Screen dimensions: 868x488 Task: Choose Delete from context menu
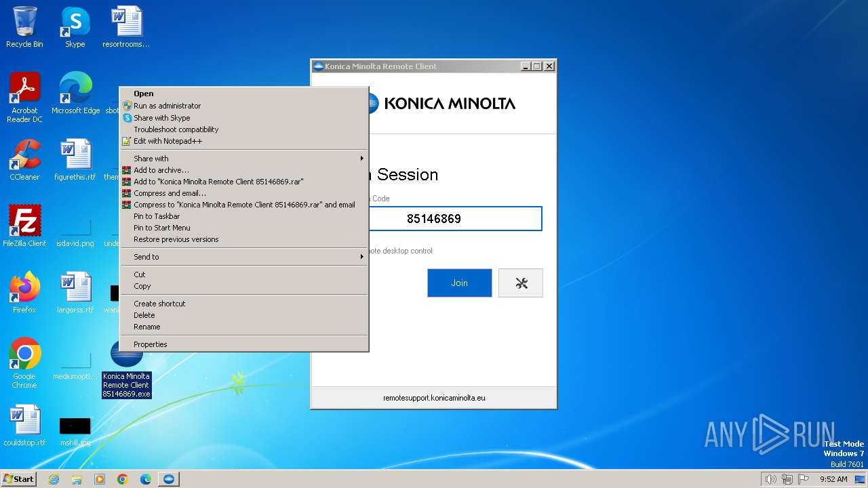(x=244, y=315)
